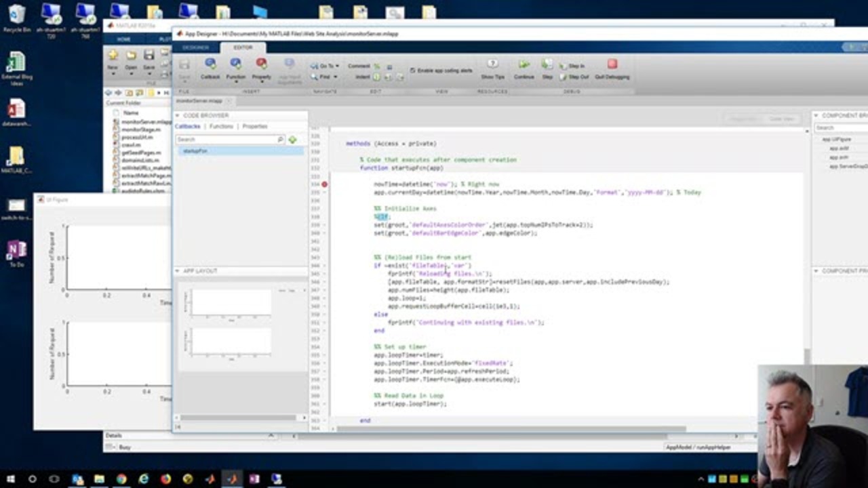Viewport: 868px width, 488px height.
Task: Open Show Tips help icon
Action: click(493, 64)
